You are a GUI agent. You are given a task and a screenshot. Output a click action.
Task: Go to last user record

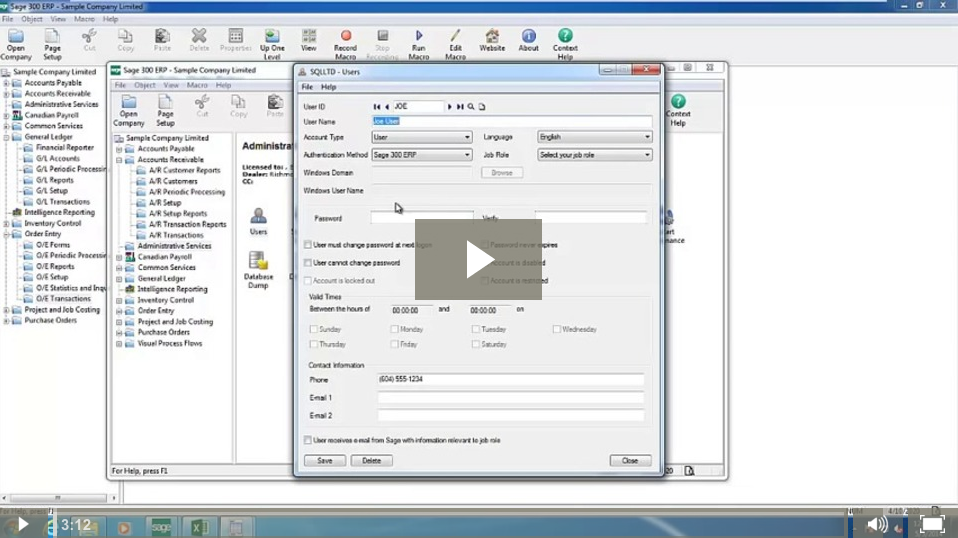pos(460,107)
